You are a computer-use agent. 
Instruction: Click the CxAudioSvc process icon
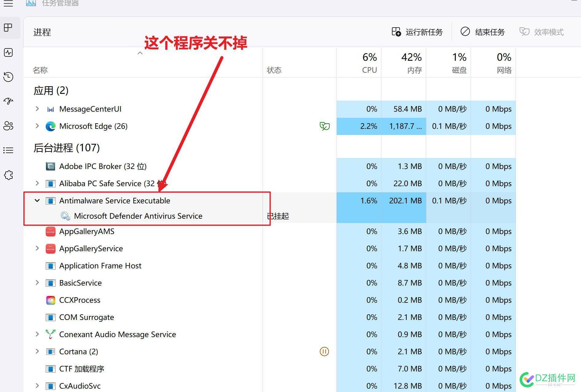[51, 386]
